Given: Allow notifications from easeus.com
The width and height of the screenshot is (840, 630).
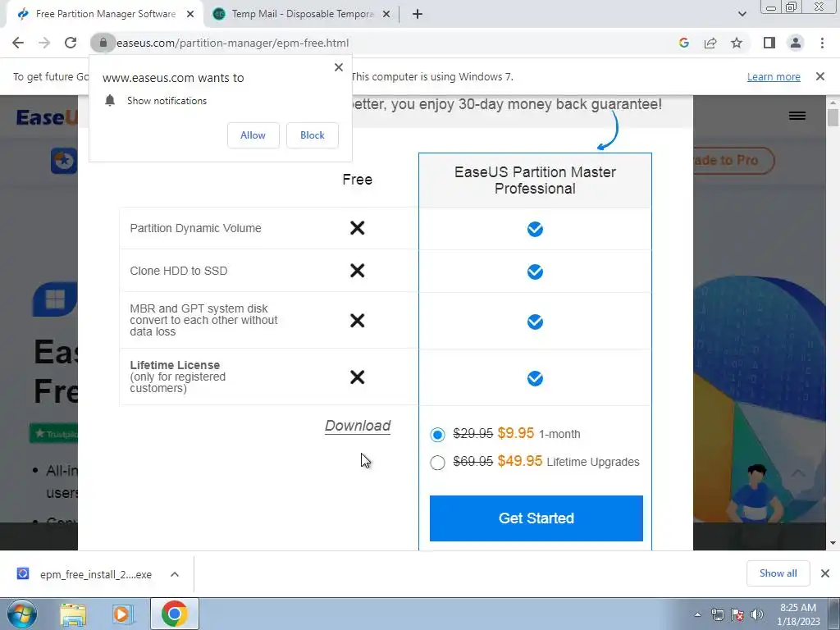Looking at the screenshot, I should click(x=253, y=135).
